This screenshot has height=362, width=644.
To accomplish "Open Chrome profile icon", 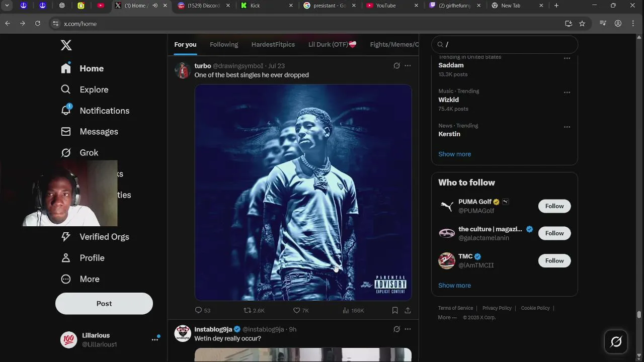I will click(618, 24).
